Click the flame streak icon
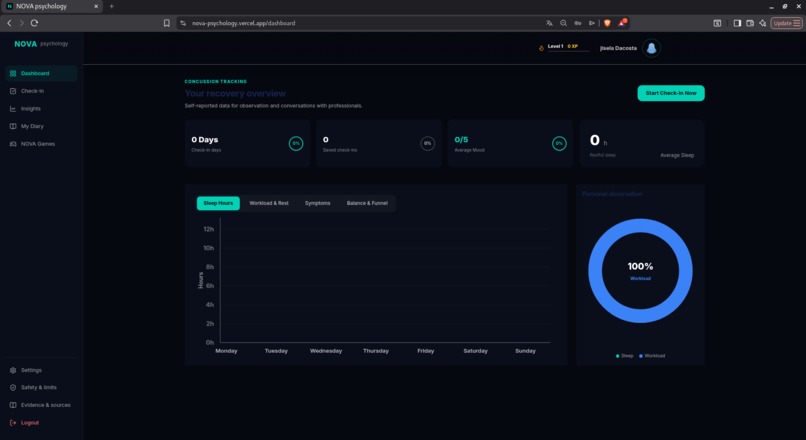The width and height of the screenshot is (806, 440). tap(541, 48)
